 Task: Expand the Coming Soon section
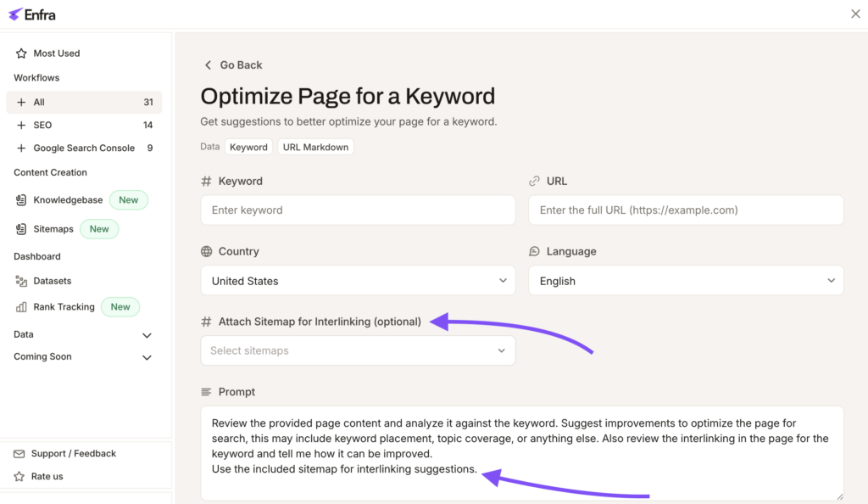click(147, 357)
